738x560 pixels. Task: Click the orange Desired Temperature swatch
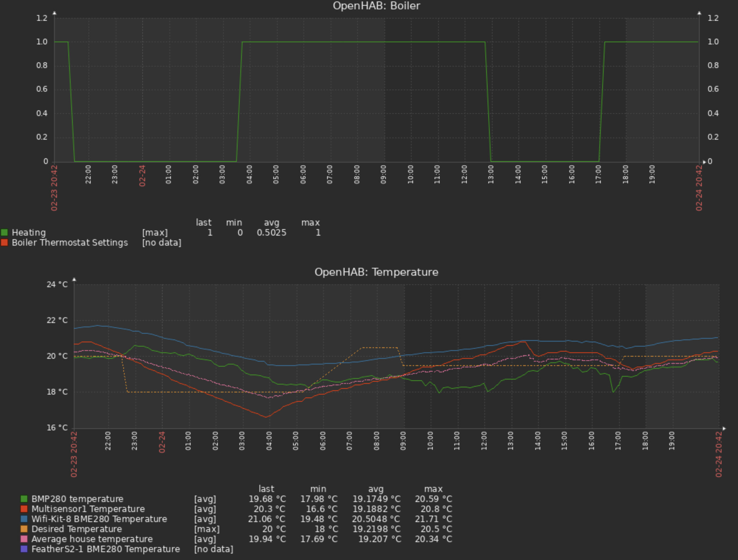(24, 529)
